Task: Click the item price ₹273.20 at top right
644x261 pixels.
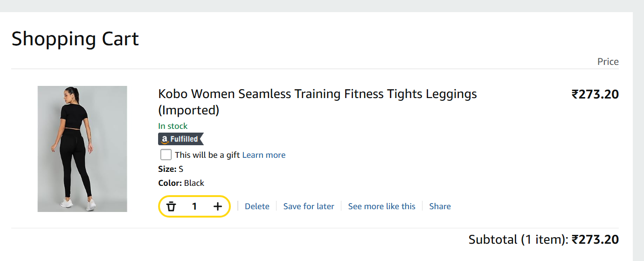Action: 595,95
